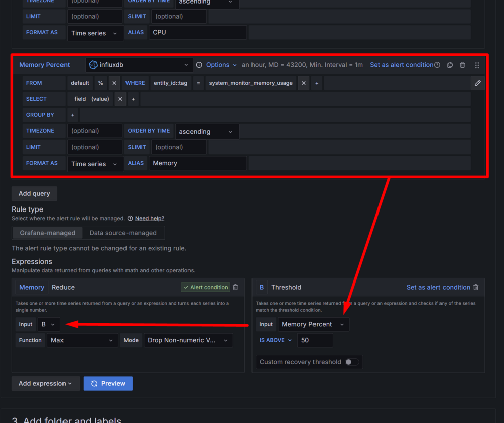Image resolution: width=504 pixels, height=423 pixels.
Task: Toggle Custom recovery threshold switch
Action: click(352, 362)
